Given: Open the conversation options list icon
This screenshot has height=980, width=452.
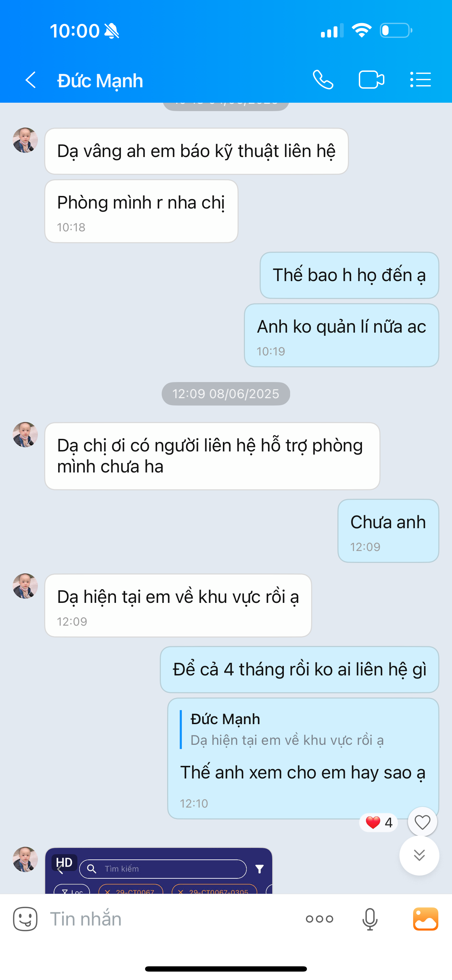Looking at the screenshot, I should 420,80.
